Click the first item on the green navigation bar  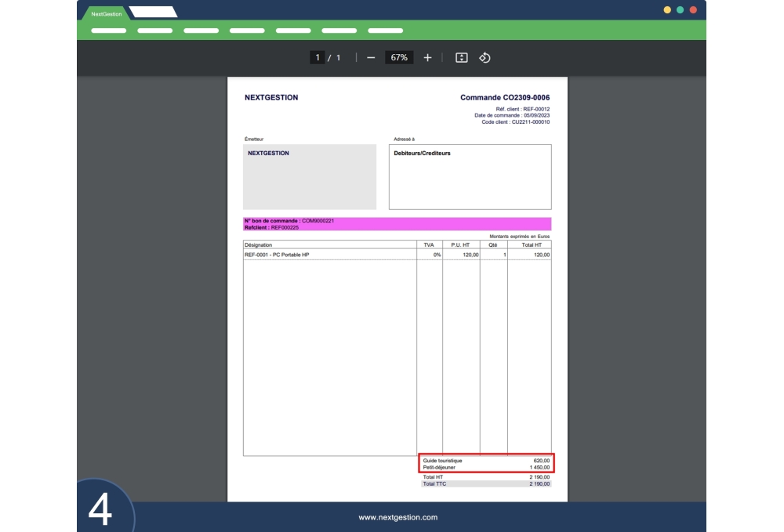(107, 31)
